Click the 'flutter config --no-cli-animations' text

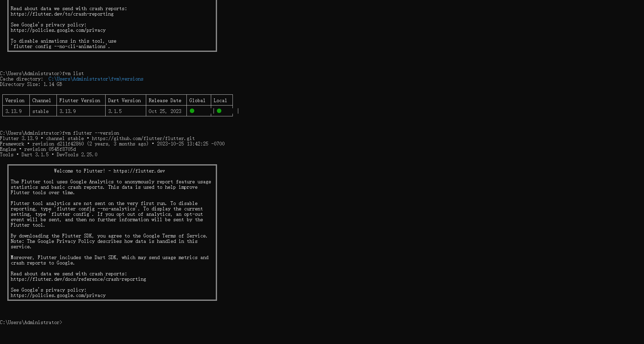point(60,46)
